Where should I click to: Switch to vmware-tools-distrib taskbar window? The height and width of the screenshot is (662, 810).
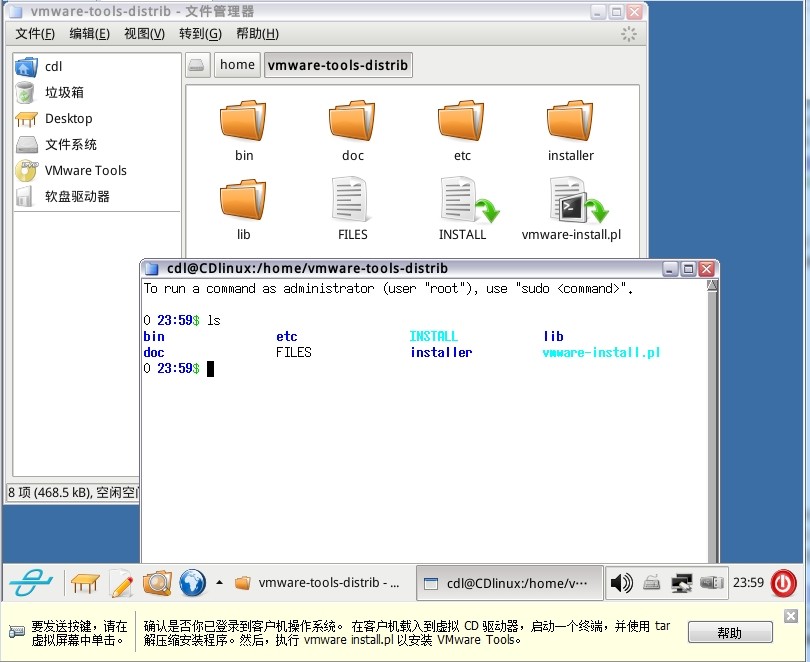[x=318, y=583]
